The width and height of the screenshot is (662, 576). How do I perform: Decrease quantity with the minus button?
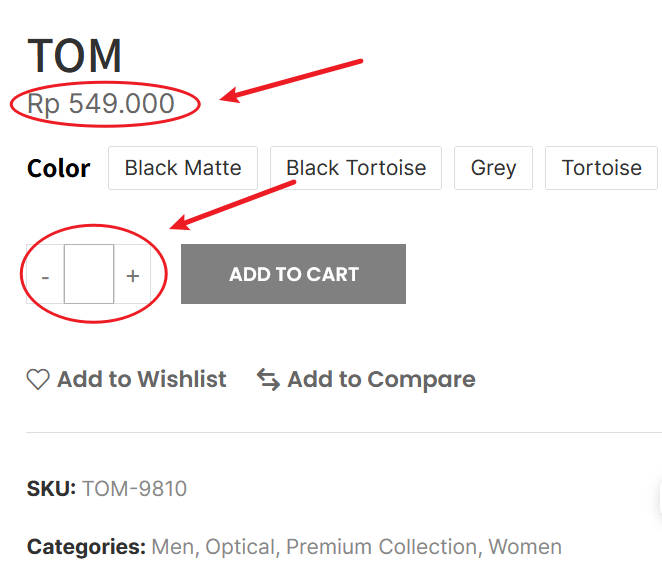(45, 274)
